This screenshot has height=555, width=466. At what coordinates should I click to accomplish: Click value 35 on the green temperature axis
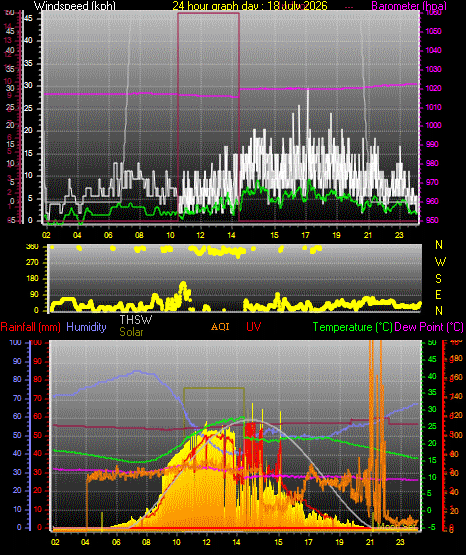(432, 393)
